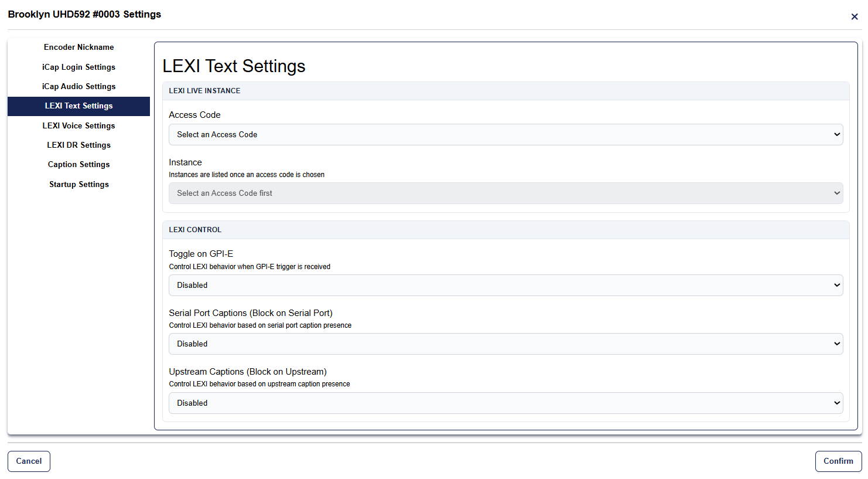Screen dimensions: 868x479
Task: Close the settings dialog with the X
Action: [x=854, y=17]
